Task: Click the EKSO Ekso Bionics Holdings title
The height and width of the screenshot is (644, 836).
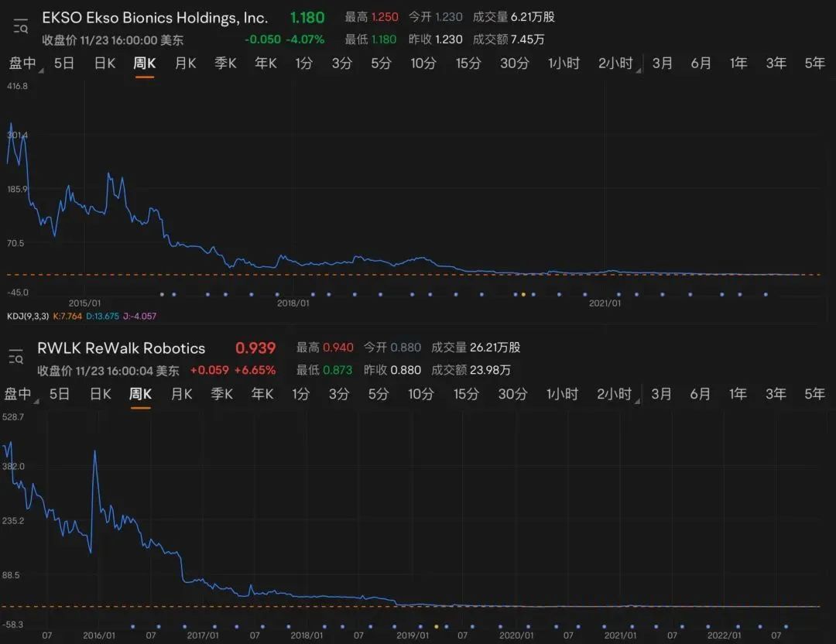Action: point(155,18)
